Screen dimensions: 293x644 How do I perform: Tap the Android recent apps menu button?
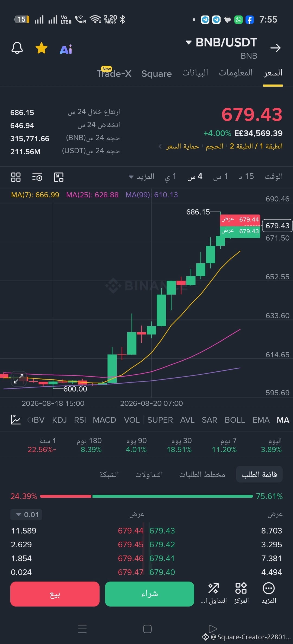click(x=82, y=629)
